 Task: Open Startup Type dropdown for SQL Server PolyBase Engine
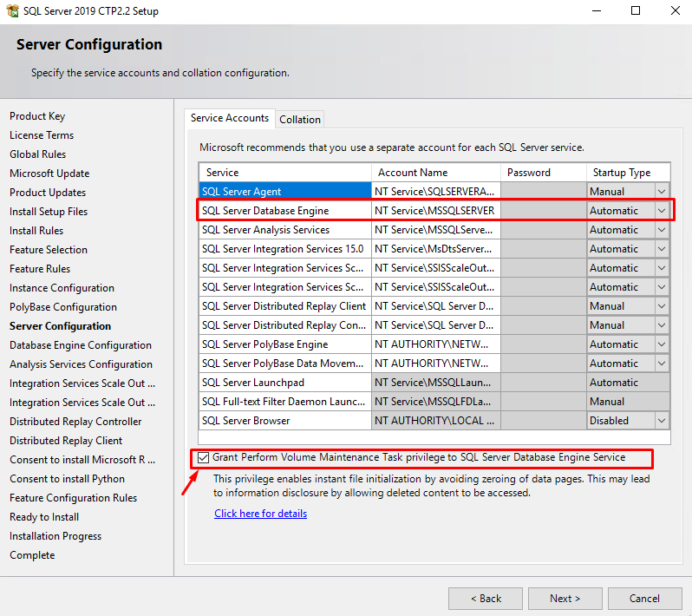(661, 344)
